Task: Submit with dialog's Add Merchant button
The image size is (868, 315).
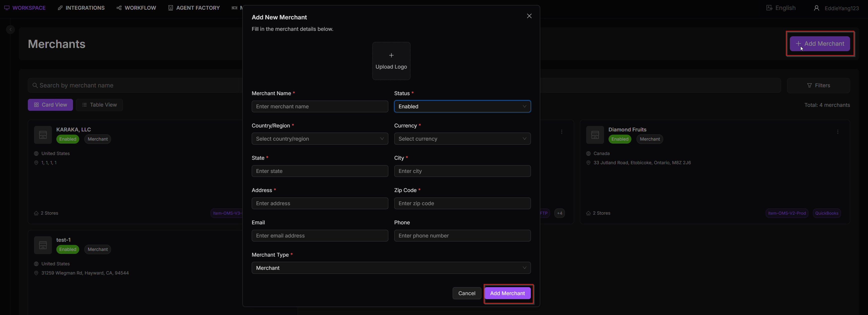Action: click(507, 293)
